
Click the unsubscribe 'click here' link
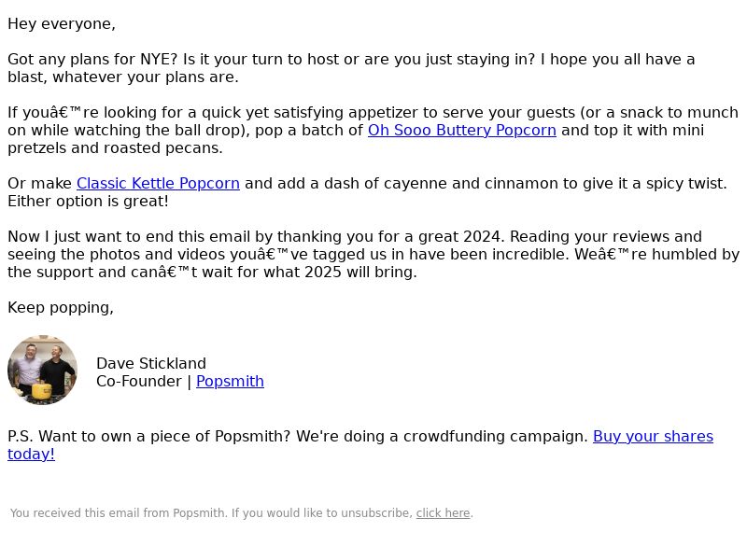click(443, 513)
